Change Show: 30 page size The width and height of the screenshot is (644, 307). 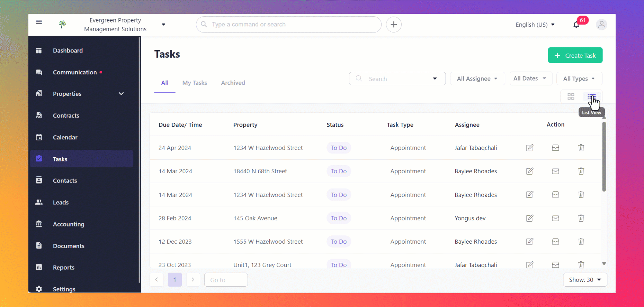click(585, 280)
